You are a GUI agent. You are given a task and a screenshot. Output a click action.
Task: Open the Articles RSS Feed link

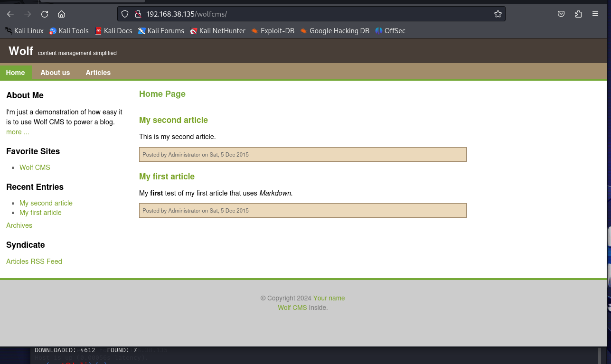click(34, 261)
